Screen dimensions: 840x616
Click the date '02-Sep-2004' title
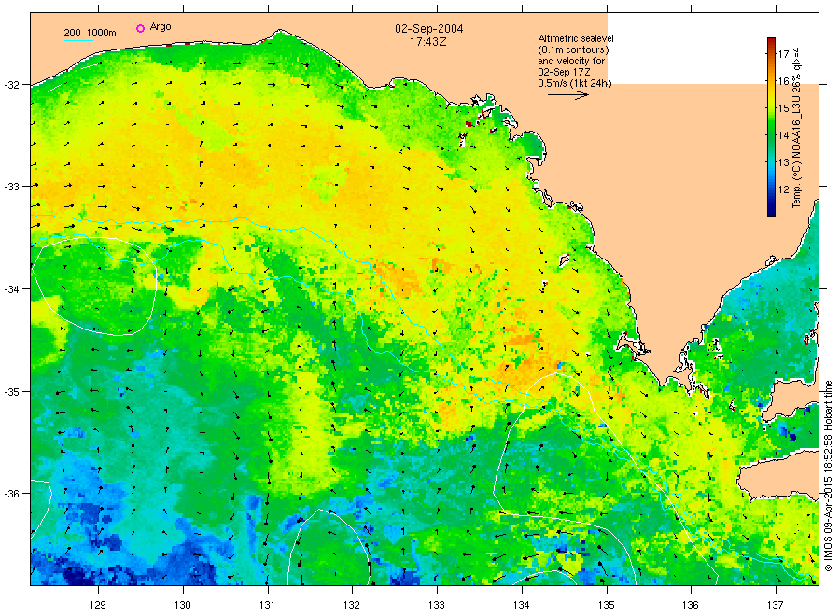[429, 29]
